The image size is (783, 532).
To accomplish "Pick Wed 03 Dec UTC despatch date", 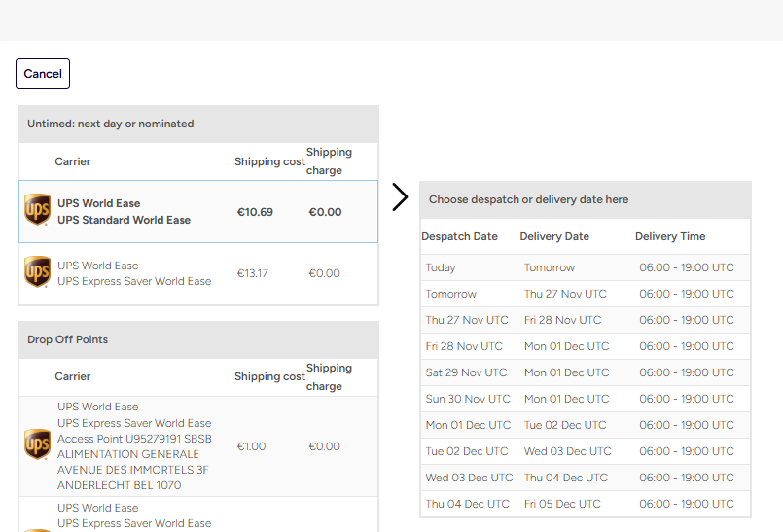I will tap(469, 478).
